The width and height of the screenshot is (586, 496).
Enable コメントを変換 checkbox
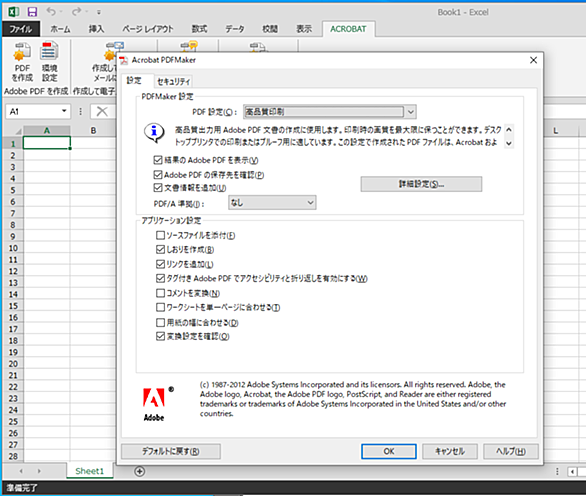(160, 293)
